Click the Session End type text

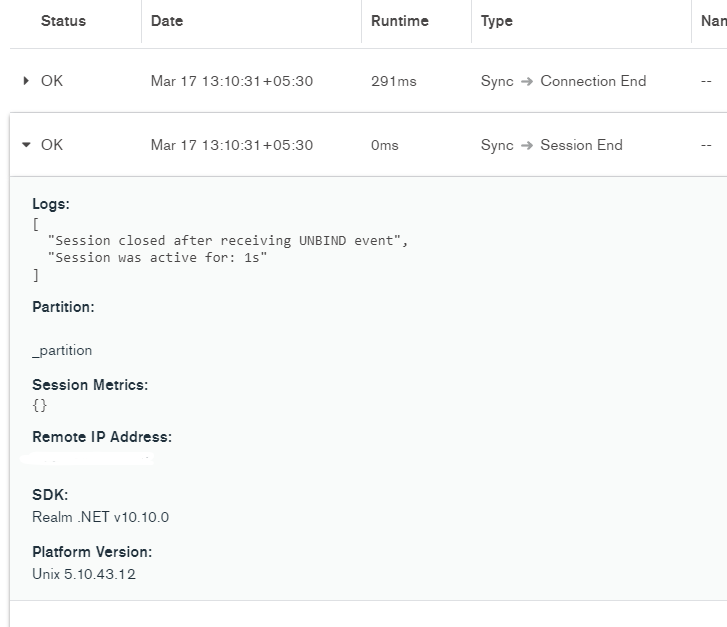pos(581,145)
